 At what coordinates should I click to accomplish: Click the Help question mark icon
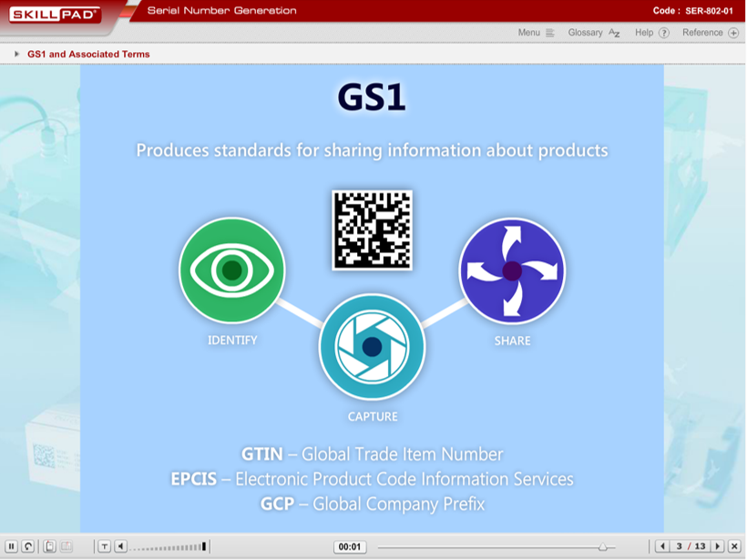point(663,33)
